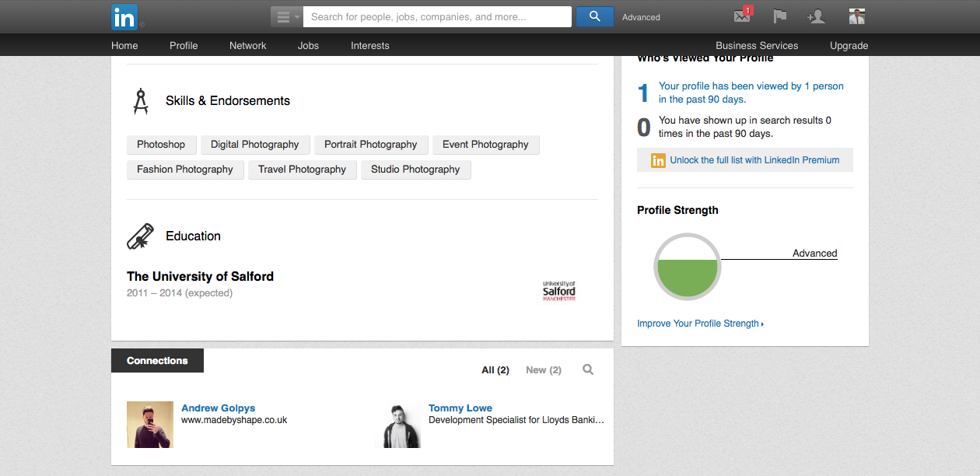Screen dimensions: 980x476
Task: Click Tommy Lowe's profile photo thumbnail
Action: [397, 425]
